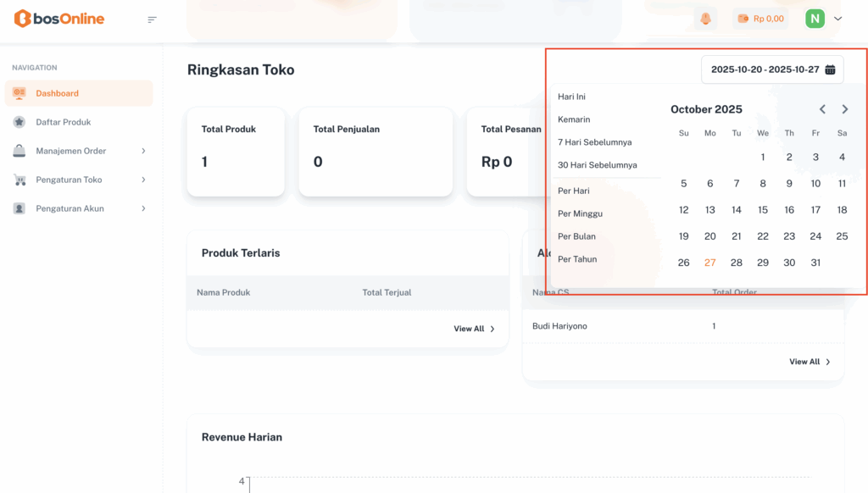Click View All under Produk Terlaris
This screenshot has width=868, height=493.
coord(474,329)
